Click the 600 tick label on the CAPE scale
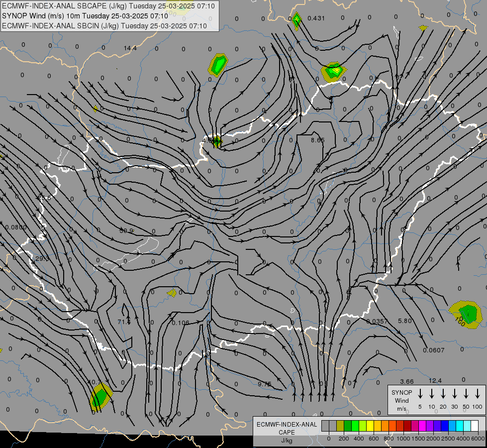The height and width of the screenshot is (448, 487). tap(374, 439)
